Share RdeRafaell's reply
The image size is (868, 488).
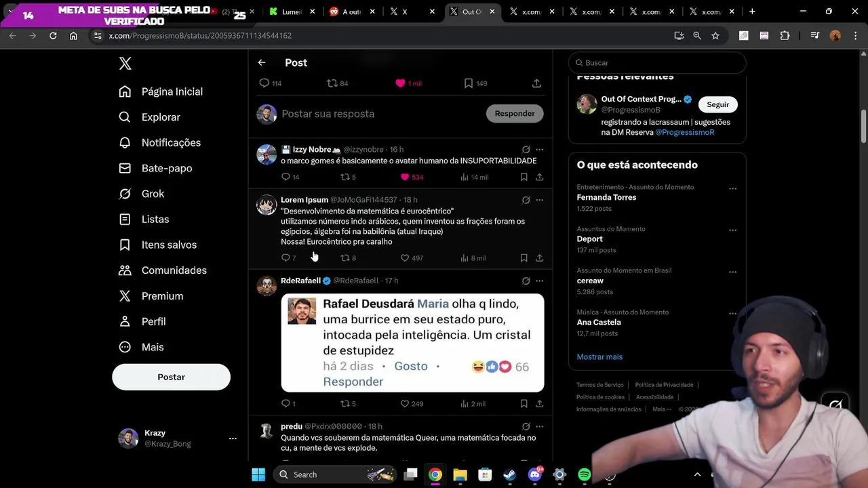(539, 403)
